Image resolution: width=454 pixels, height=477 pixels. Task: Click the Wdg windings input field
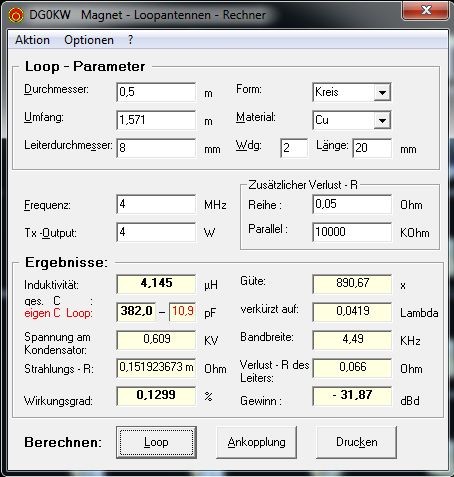tap(294, 148)
